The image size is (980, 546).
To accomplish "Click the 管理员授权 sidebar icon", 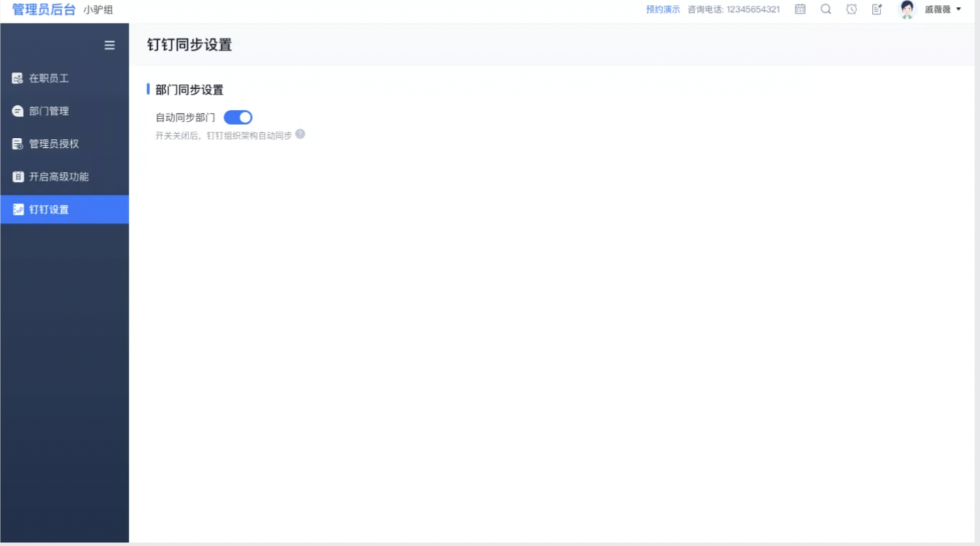I will pyautogui.click(x=18, y=144).
